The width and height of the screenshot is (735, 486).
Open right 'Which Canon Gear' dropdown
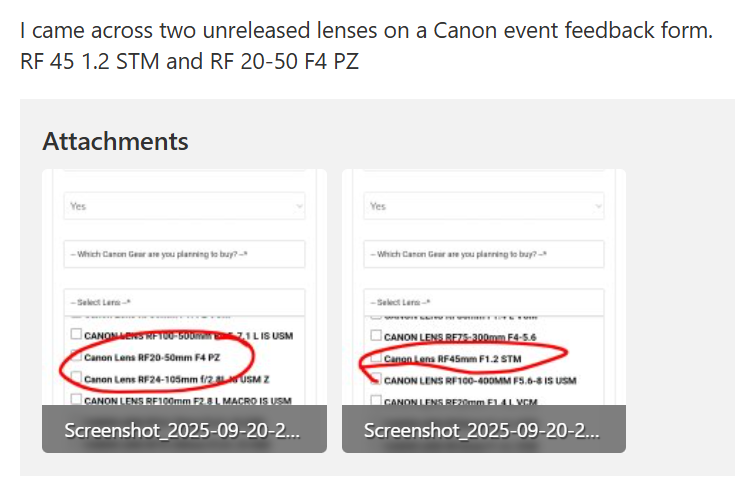tap(484, 254)
